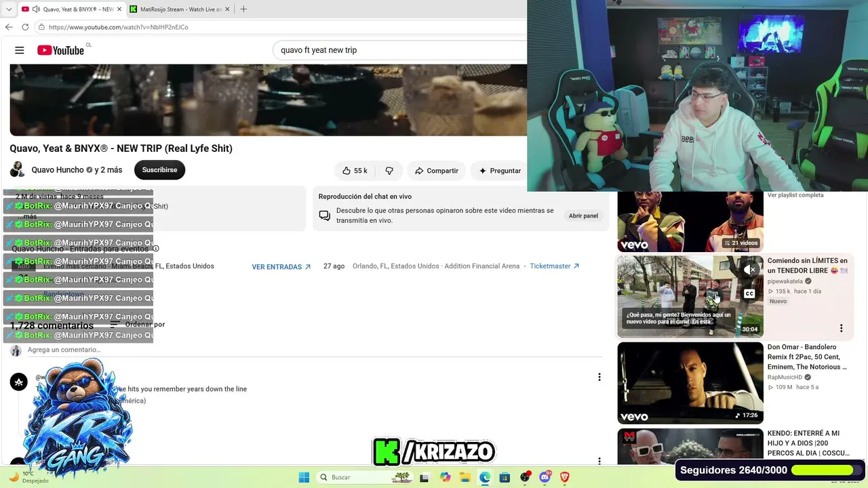Viewport: 868px width, 488px height.
Task: Subscribe with the Suscribirse button
Action: coord(159,170)
